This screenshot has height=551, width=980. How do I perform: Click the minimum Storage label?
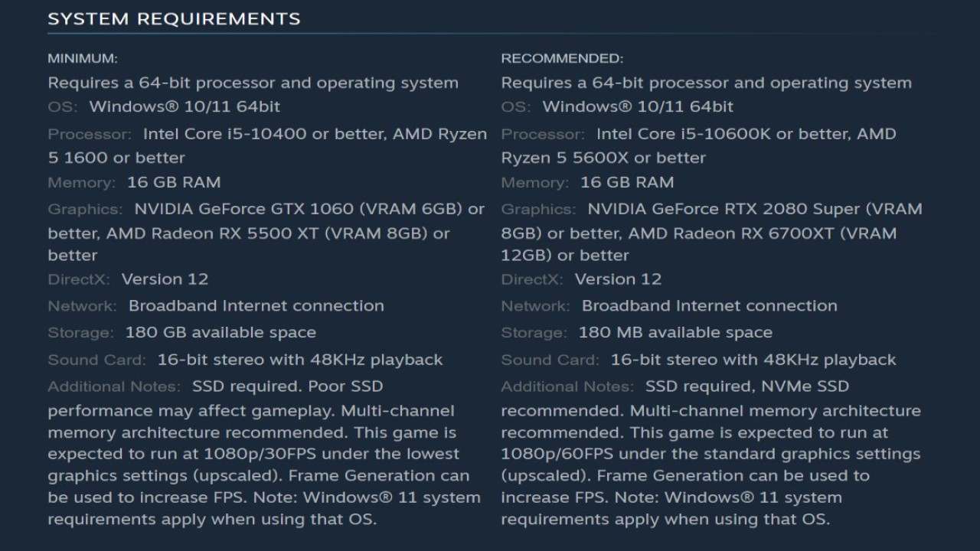[x=80, y=333]
